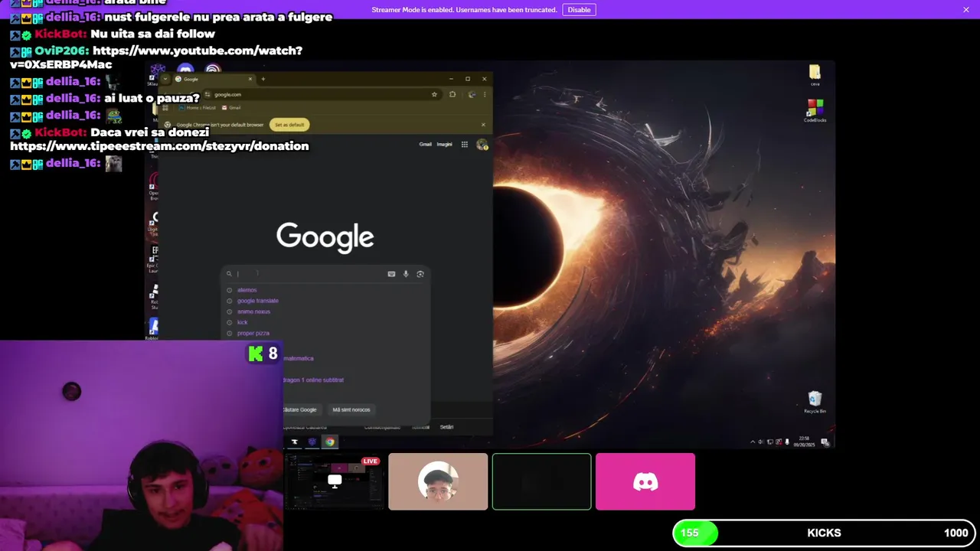Select the LIVE stream preview thumbnail
The width and height of the screenshot is (980, 551).
(335, 481)
